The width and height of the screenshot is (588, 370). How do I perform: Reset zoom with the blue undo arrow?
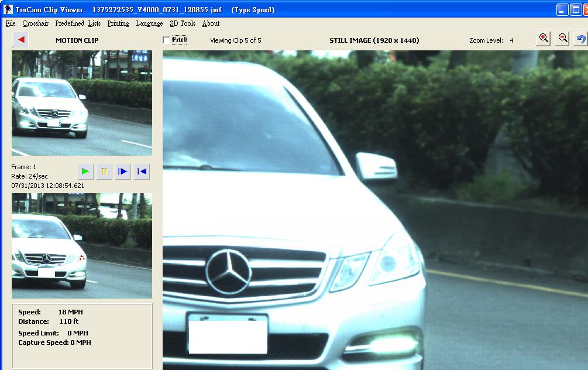580,39
